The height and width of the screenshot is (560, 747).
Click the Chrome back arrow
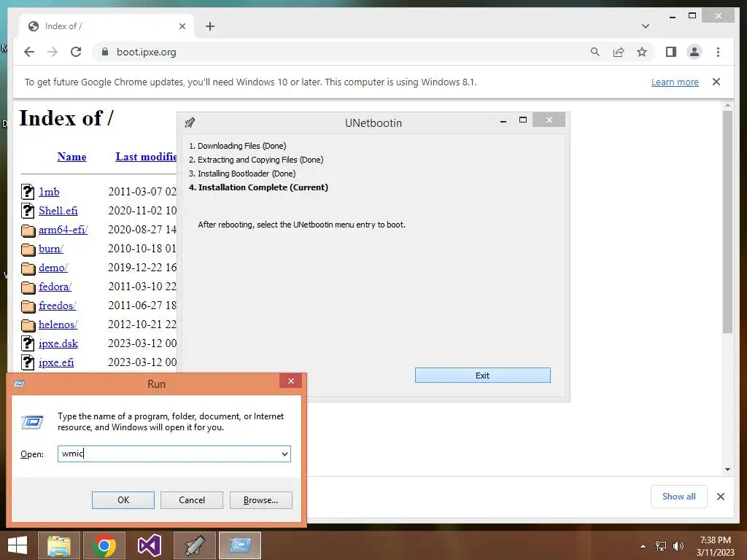click(29, 52)
